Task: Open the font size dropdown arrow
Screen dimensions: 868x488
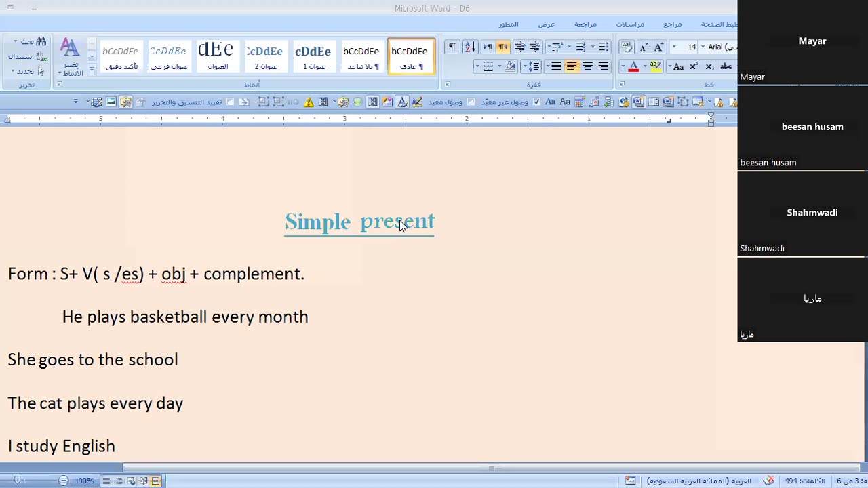Action: tap(674, 47)
